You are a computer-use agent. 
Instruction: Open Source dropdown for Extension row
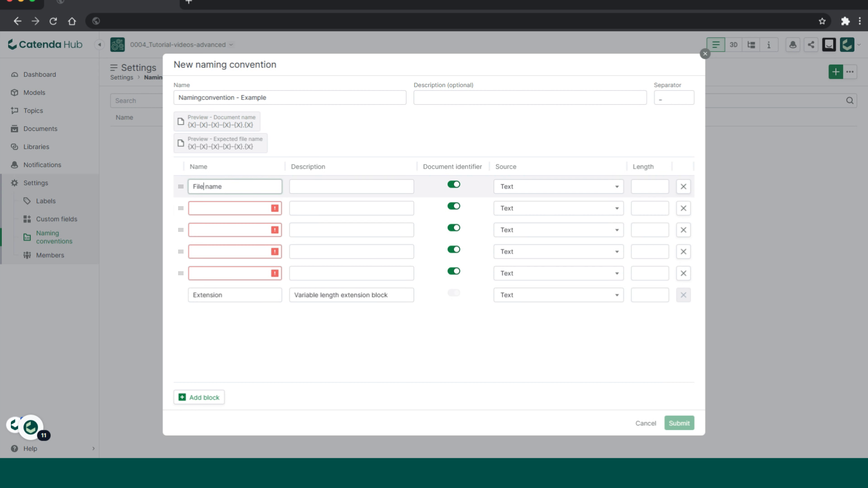[558, 295]
